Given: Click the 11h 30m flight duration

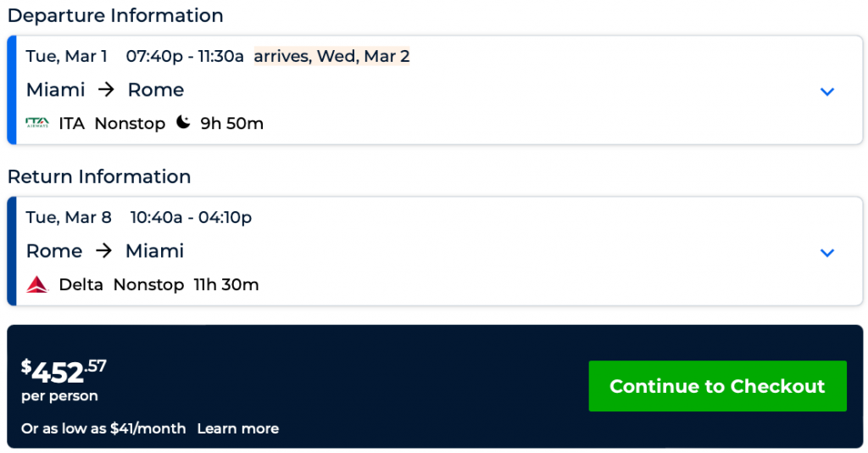Looking at the screenshot, I should 226,285.
